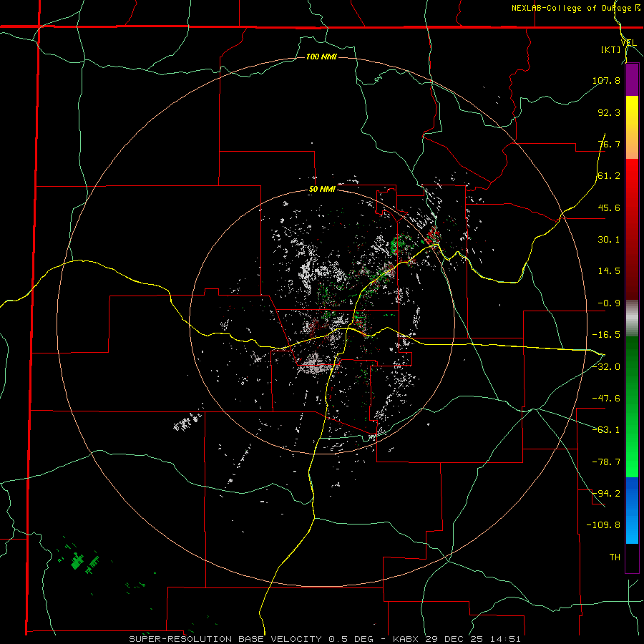Click the 50 NMI range ring label
644x644 pixels.
pyautogui.click(x=323, y=190)
